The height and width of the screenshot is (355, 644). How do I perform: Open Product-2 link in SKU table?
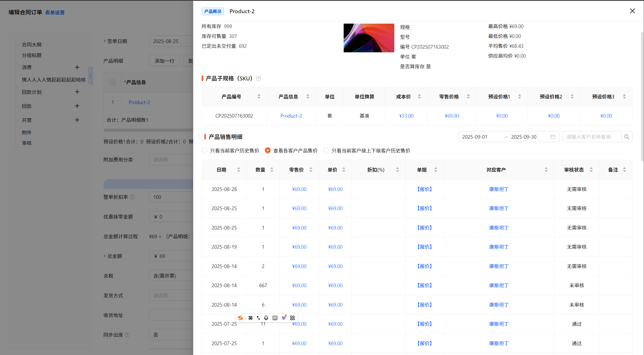(x=291, y=116)
